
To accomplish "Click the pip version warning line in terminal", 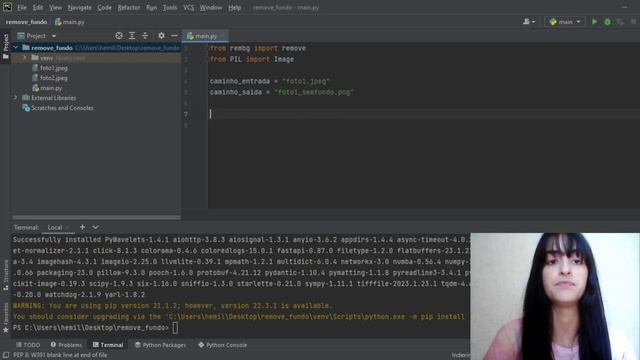I will click(x=173, y=306).
